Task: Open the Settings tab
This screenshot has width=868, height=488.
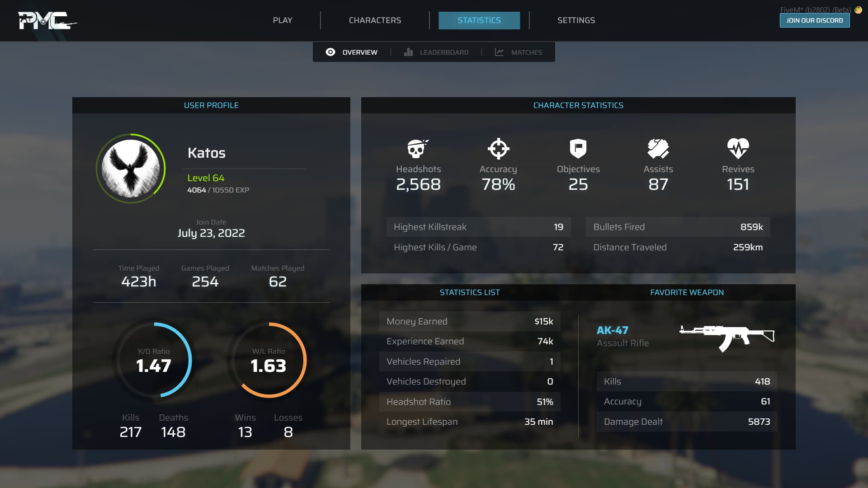Action: point(576,20)
